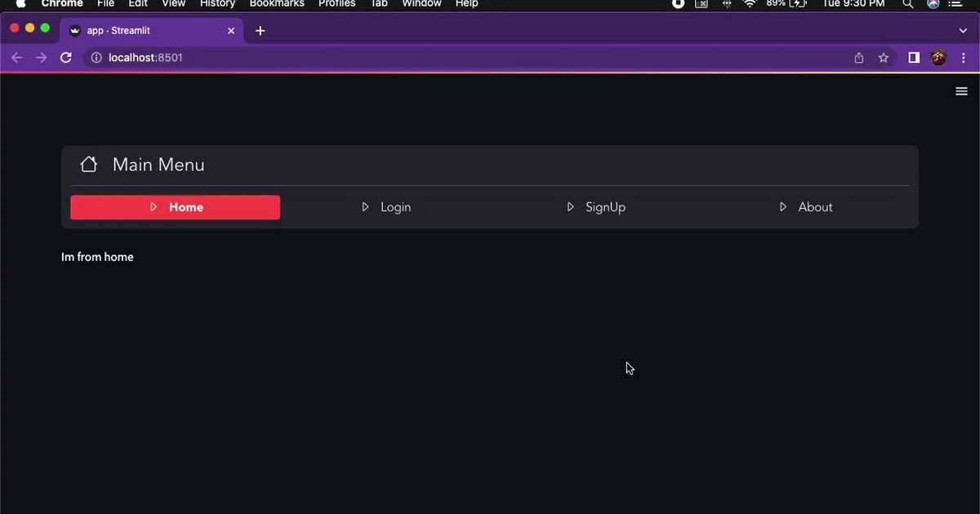
Task: Open the Chrome application menu
Action: (62, 3)
